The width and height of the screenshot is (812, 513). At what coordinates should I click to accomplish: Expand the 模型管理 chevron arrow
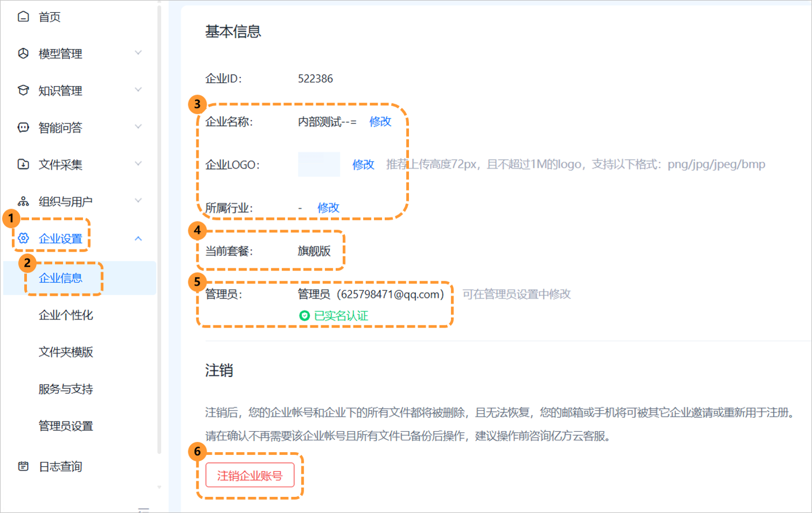pyautogui.click(x=138, y=53)
